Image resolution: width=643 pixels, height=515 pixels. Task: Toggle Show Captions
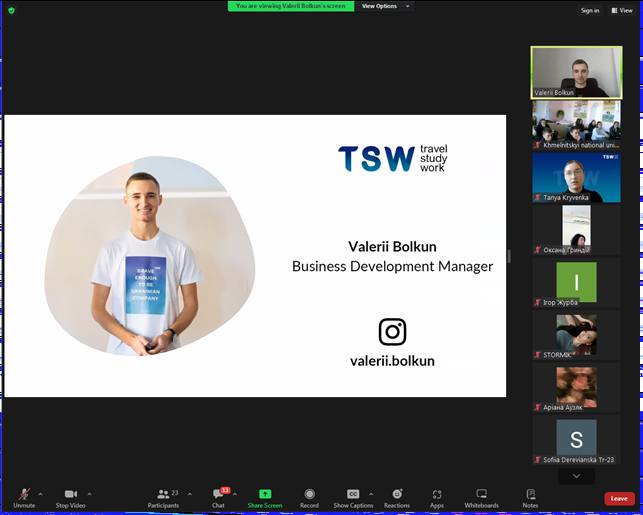click(353, 497)
